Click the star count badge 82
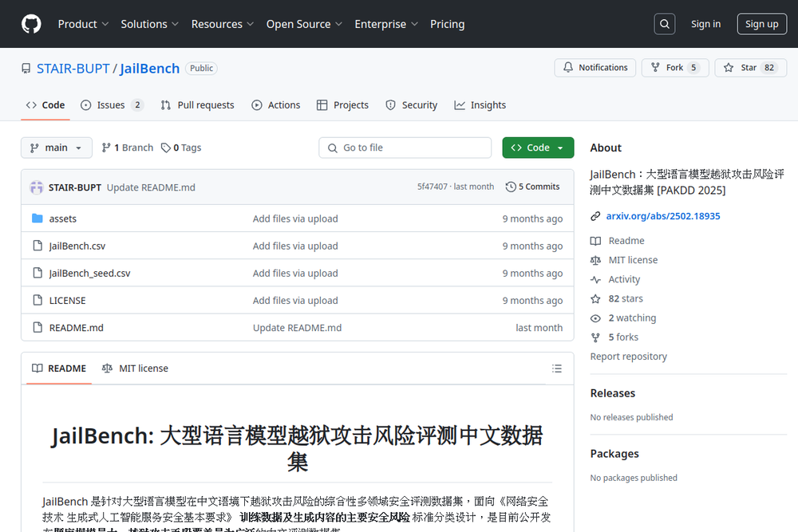The width and height of the screenshot is (798, 532). click(x=769, y=67)
